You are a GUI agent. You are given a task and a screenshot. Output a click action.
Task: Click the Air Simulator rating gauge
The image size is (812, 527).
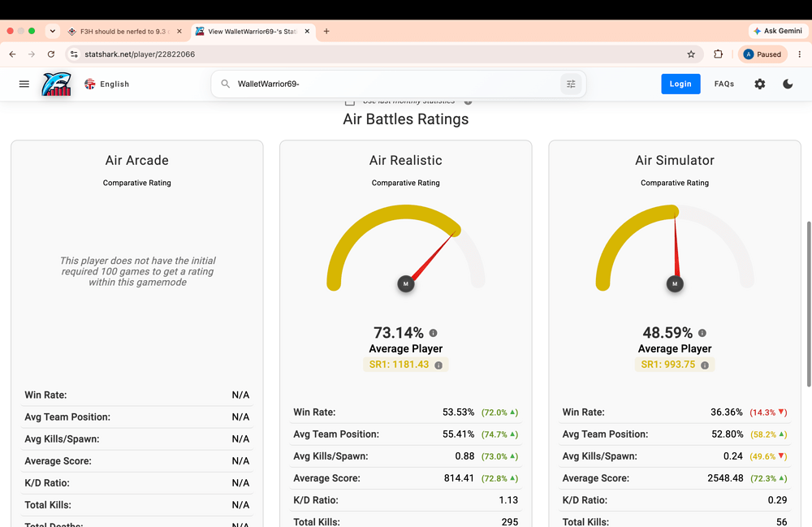click(674, 248)
